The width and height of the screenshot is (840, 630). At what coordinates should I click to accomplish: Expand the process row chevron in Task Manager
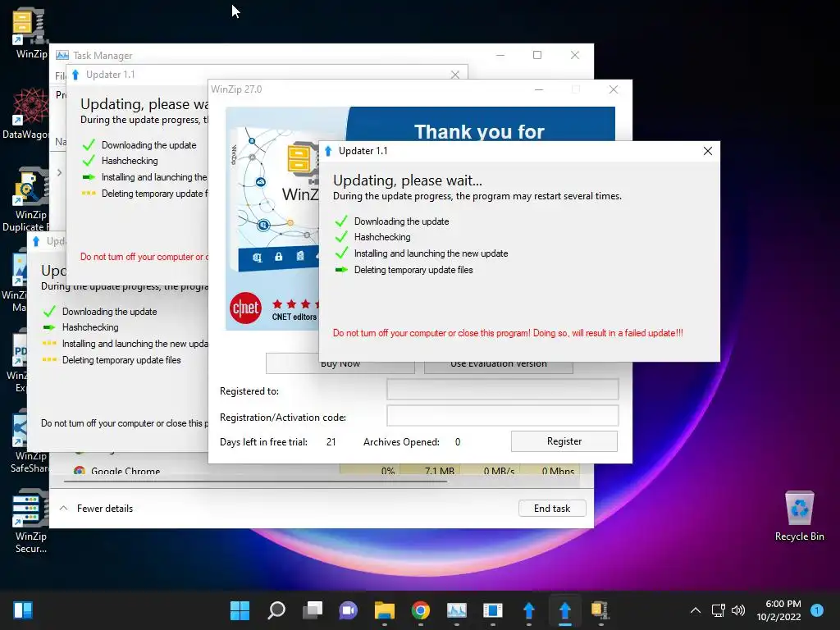point(59,172)
